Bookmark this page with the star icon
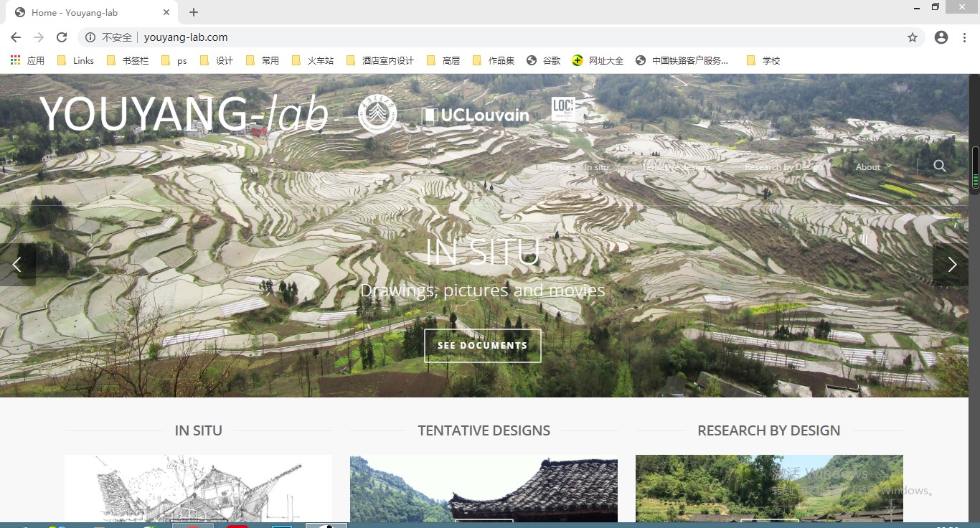980x528 pixels. (913, 37)
